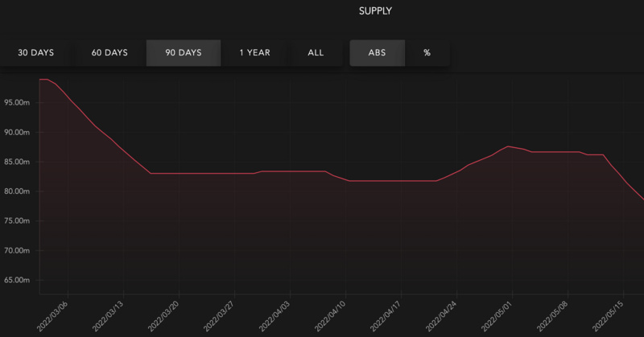Select the 30 DAYS range button
Screen dimensions: 644x337
click(x=35, y=52)
